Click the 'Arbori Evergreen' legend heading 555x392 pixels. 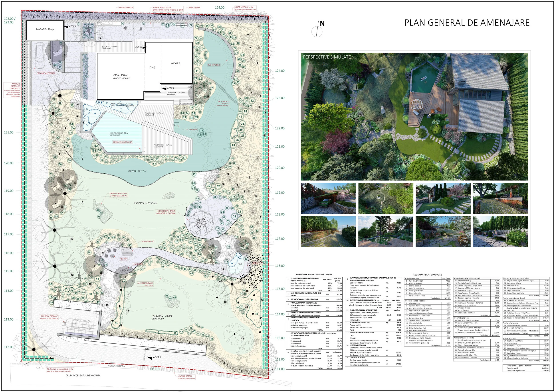coord(412,278)
